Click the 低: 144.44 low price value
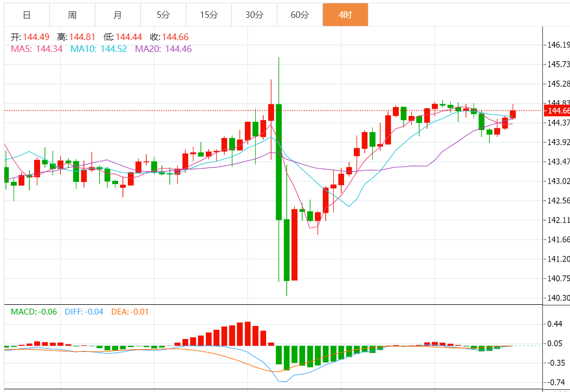 click(x=122, y=37)
